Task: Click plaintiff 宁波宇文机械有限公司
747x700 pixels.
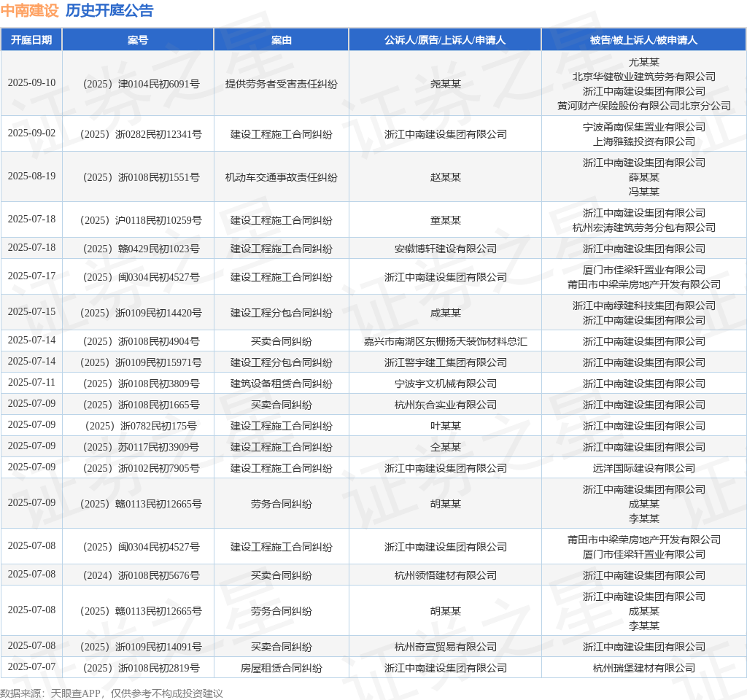Action: 446,384
